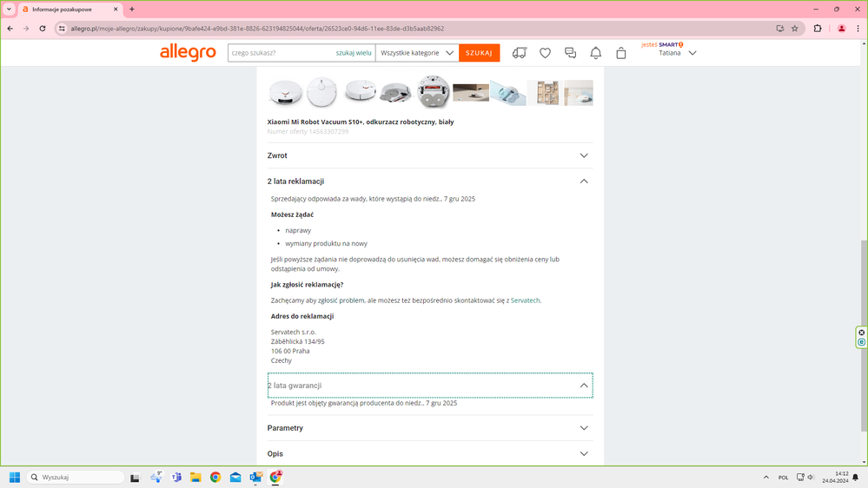
Task: Select the first vacuum product thumbnail
Action: [x=286, y=93]
